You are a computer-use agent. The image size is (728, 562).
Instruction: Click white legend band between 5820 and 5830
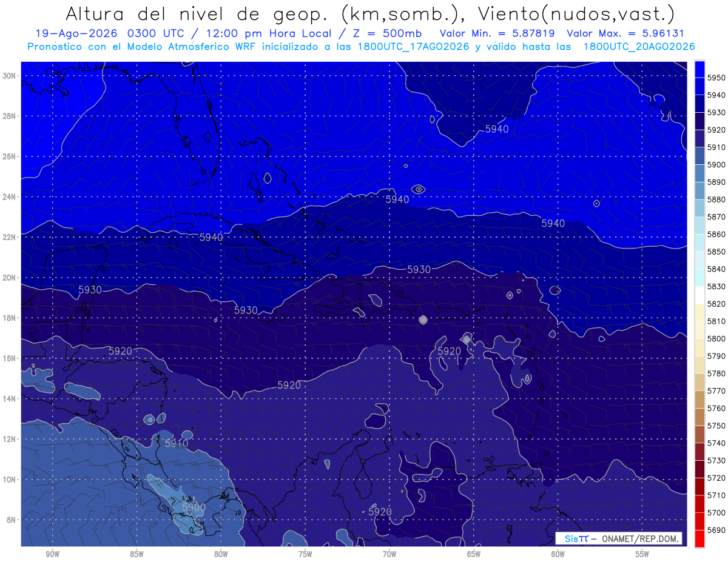point(699,295)
